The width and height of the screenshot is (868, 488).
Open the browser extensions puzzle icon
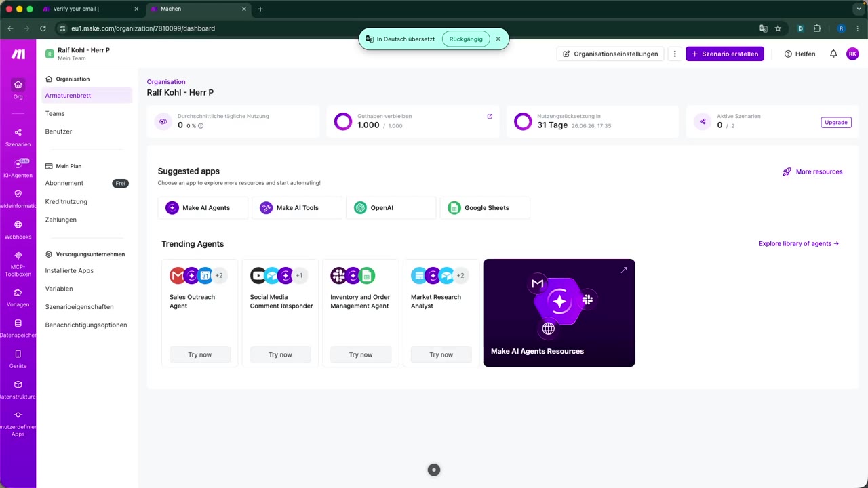click(x=816, y=28)
